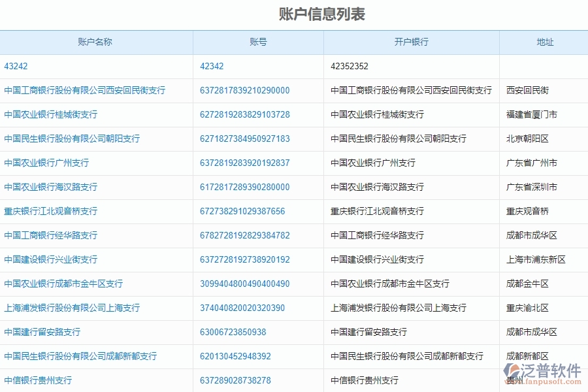This screenshot has width=588, height=392.
Task: Click account number 6372817839210290000
Action: [244, 90]
